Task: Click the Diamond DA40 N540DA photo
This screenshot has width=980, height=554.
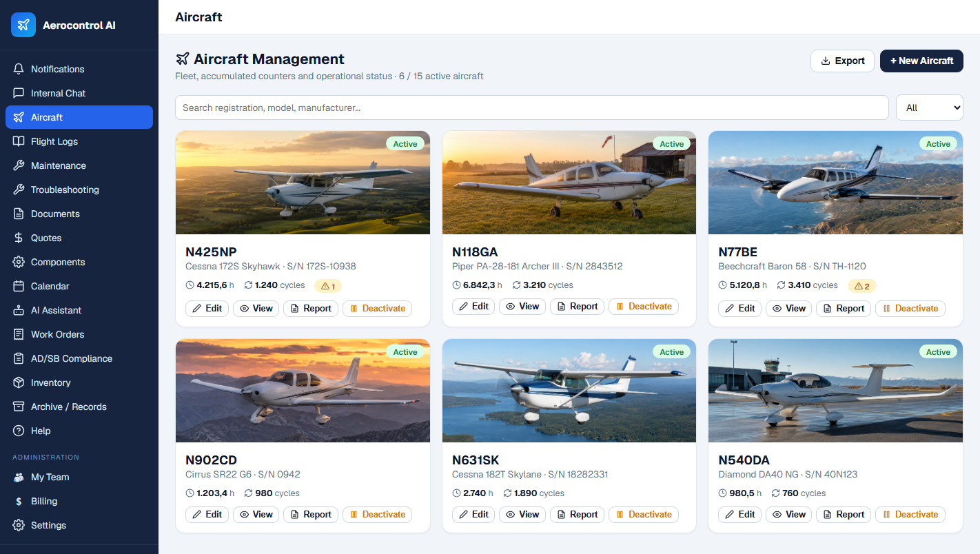Action: click(836, 391)
